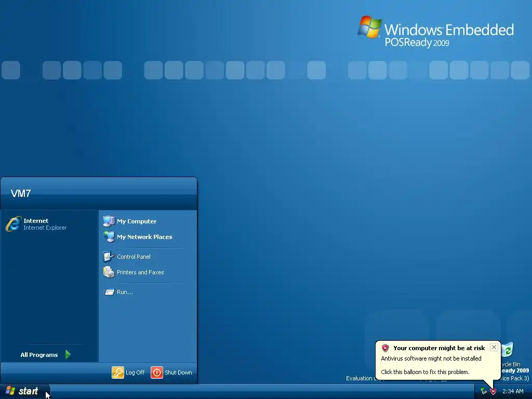Click the red Shut Down power icon

point(157,372)
